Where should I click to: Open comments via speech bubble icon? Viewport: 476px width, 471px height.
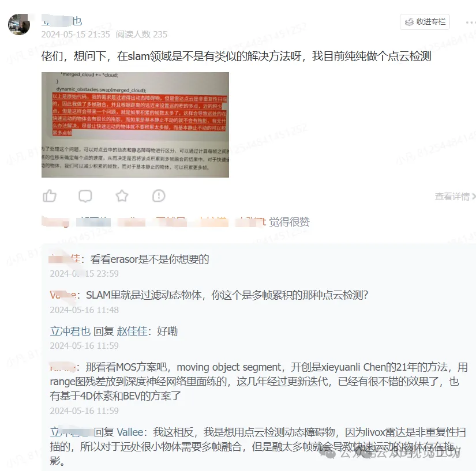pyautogui.click(x=85, y=196)
